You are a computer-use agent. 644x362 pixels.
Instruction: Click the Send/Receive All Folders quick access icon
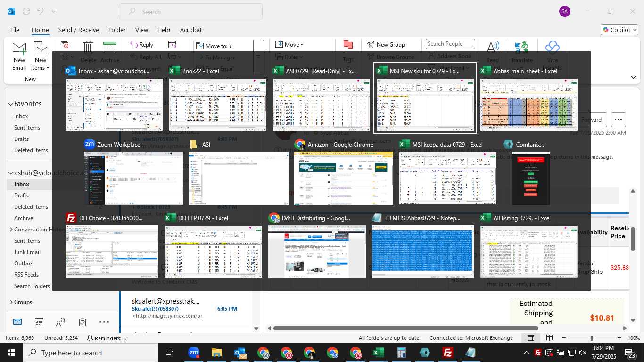click(x=26, y=11)
